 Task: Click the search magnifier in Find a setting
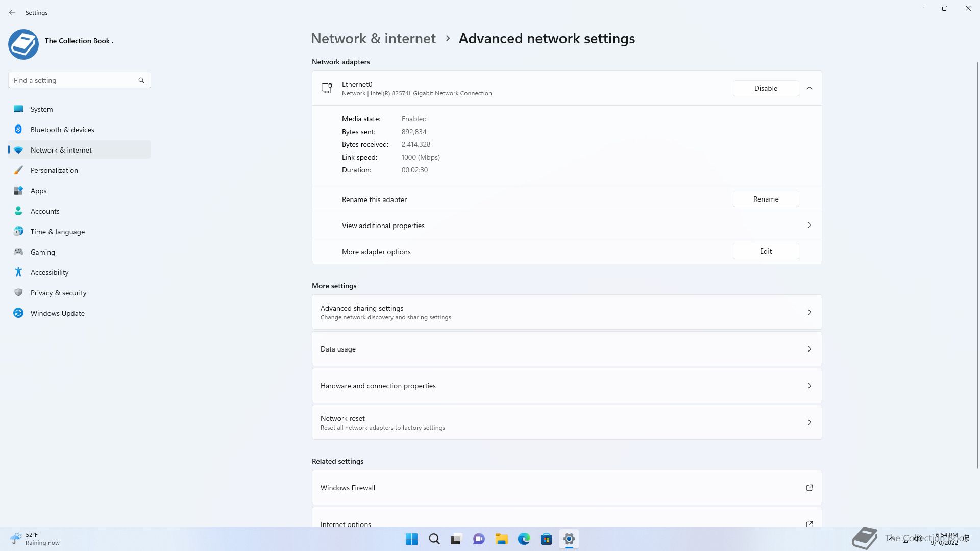point(141,80)
